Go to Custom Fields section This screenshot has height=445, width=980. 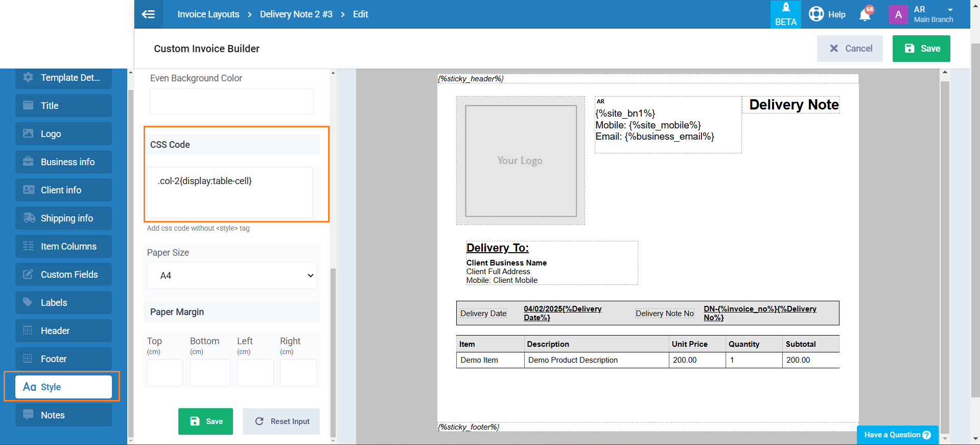[63, 275]
